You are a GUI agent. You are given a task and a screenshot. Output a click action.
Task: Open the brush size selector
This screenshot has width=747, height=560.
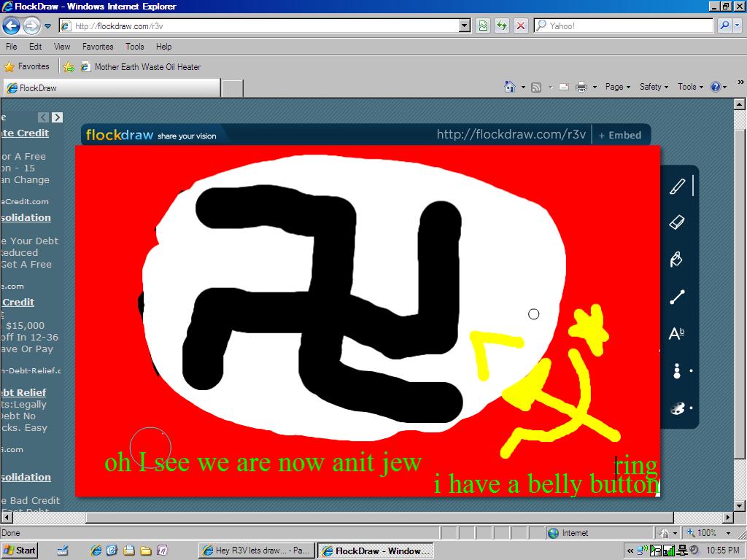677,371
